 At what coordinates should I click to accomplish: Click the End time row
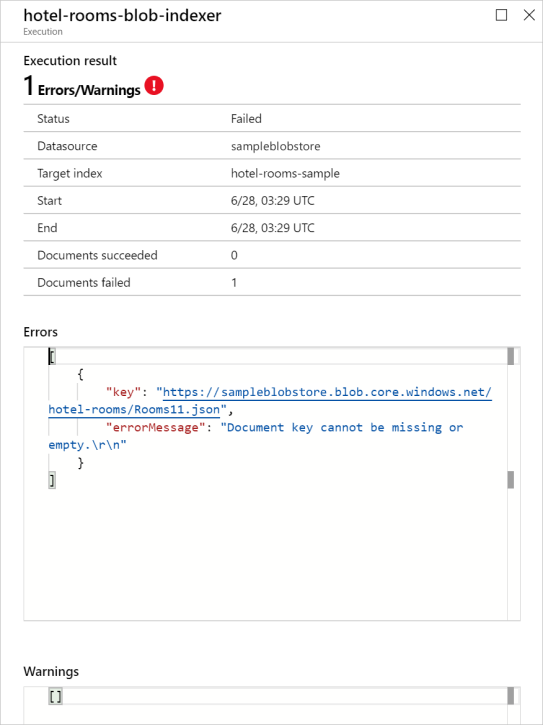pyautogui.click(x=272, y=227)
